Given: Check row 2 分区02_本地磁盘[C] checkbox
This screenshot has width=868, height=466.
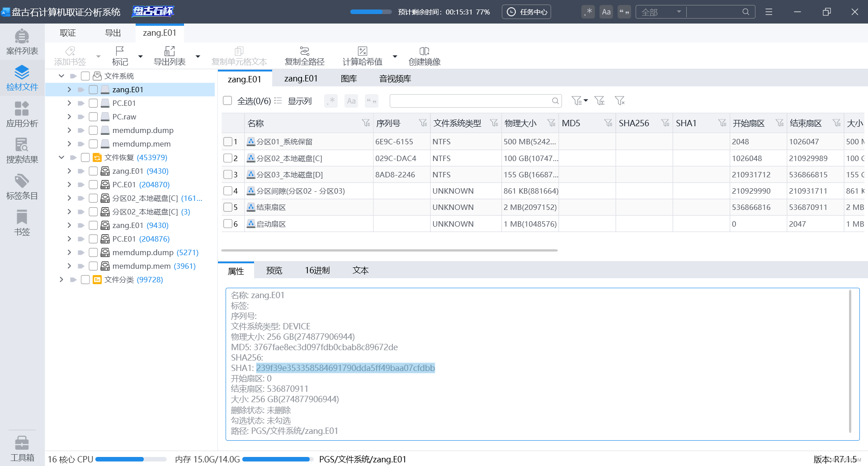Looking at the screenshot, I should pyautogui.click(x=228, y=158).
